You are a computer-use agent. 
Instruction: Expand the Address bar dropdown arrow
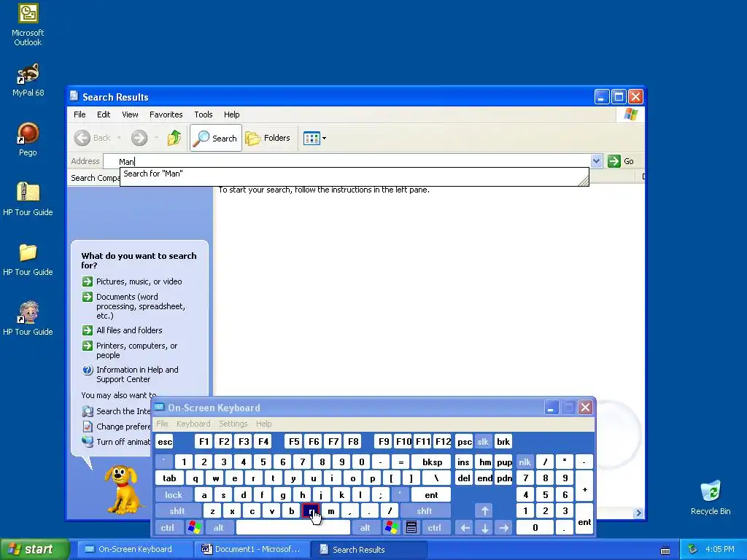coord(596,161)
